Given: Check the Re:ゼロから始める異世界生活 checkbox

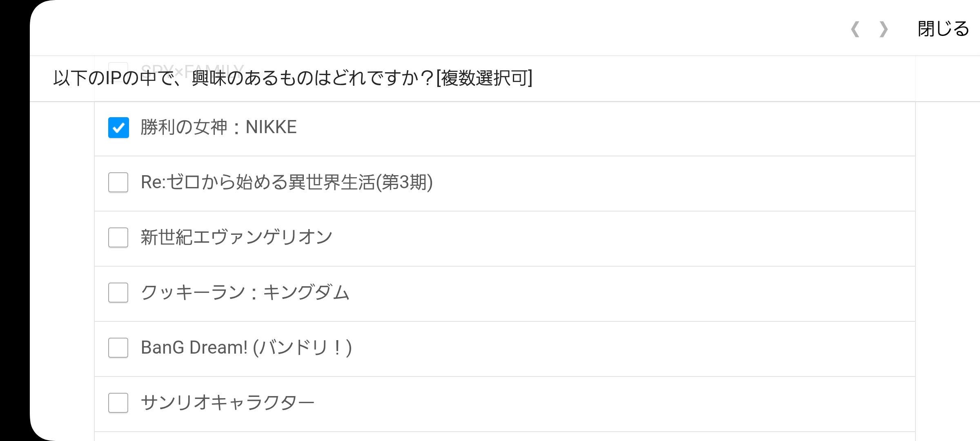Looking at the screenshot, I should tap(118, 183).
